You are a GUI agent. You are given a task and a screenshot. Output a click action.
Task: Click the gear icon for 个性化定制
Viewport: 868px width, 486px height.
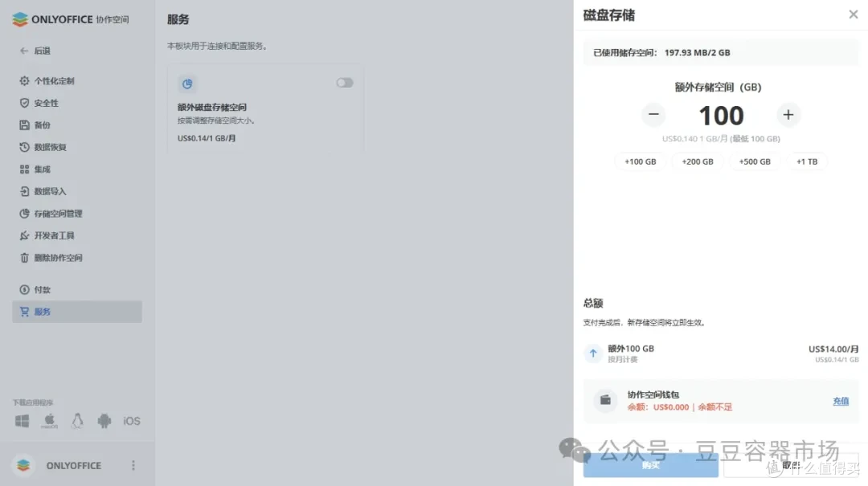24,81
